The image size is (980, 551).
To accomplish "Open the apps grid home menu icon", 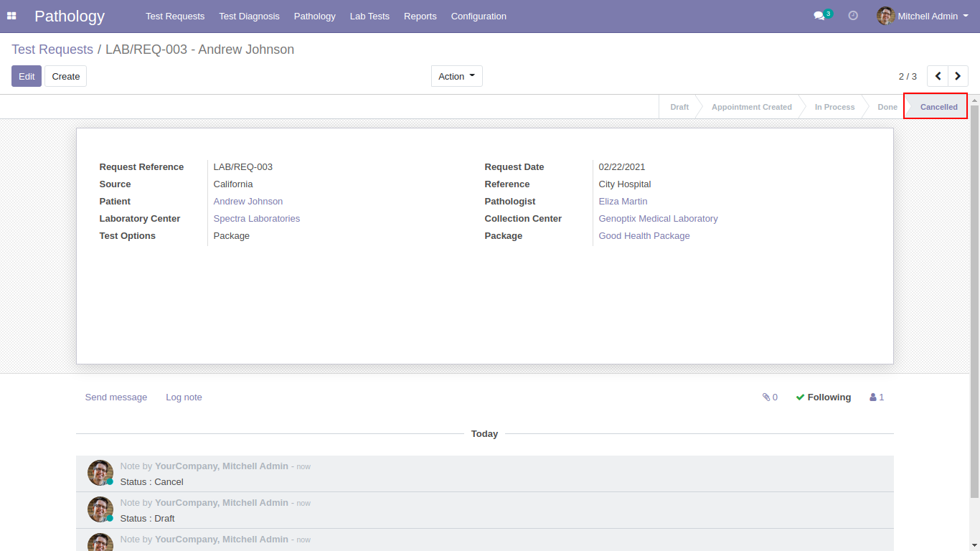I will tap(11, 16).
